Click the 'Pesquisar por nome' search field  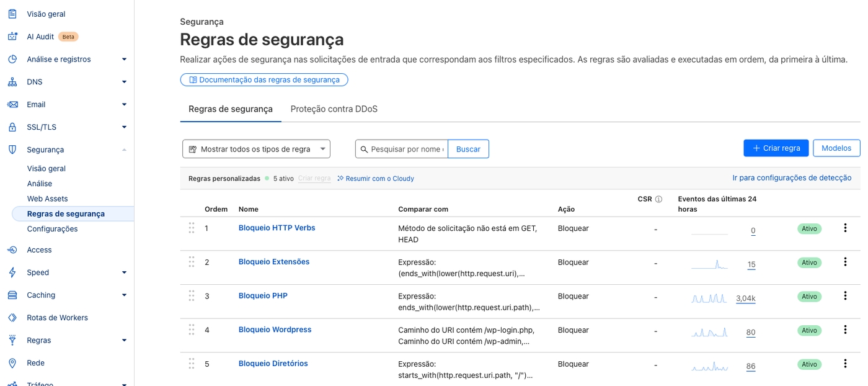click(x=406, y=149)
